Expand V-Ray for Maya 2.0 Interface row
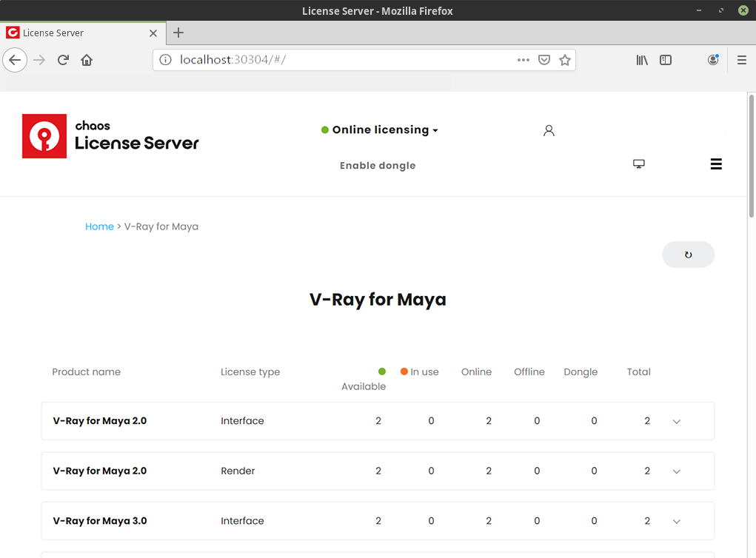 click(677, 422)
